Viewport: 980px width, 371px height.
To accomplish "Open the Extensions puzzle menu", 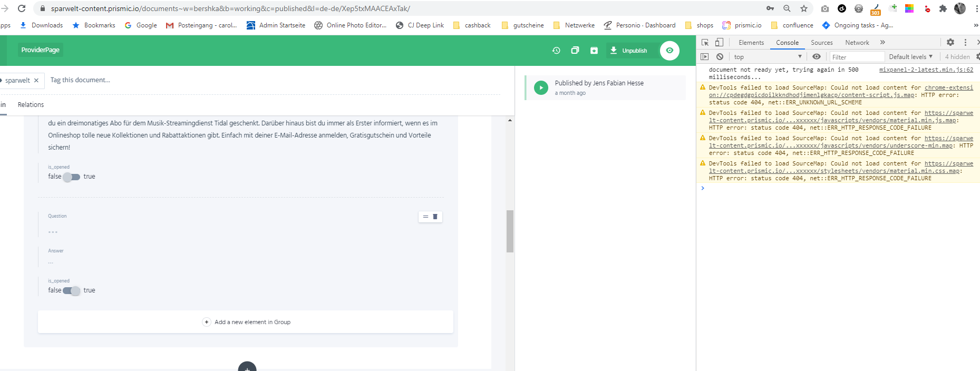I will [943, 8].
